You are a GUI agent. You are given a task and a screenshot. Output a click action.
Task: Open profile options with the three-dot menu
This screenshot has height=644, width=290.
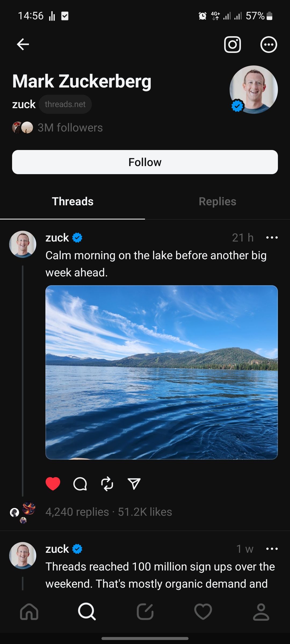(268, 45)
